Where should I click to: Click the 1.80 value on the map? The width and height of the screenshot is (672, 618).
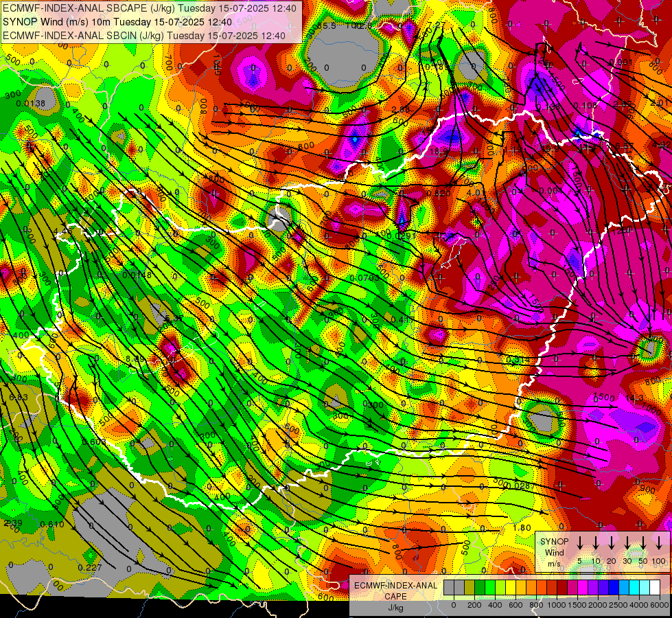click(522, 527)
